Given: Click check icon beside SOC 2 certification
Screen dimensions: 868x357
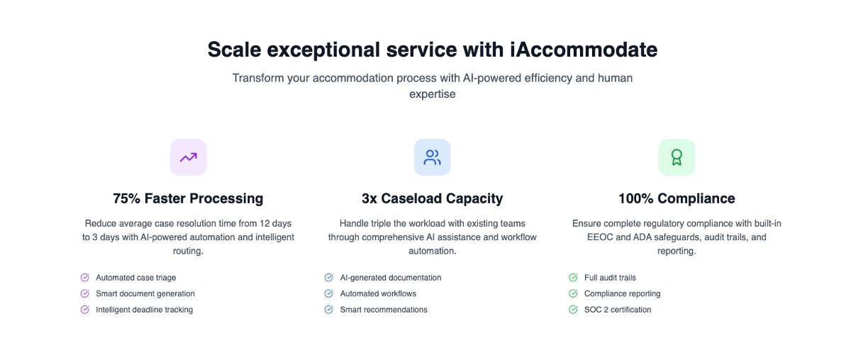Looking at the screenshot, I should point(573,310).
